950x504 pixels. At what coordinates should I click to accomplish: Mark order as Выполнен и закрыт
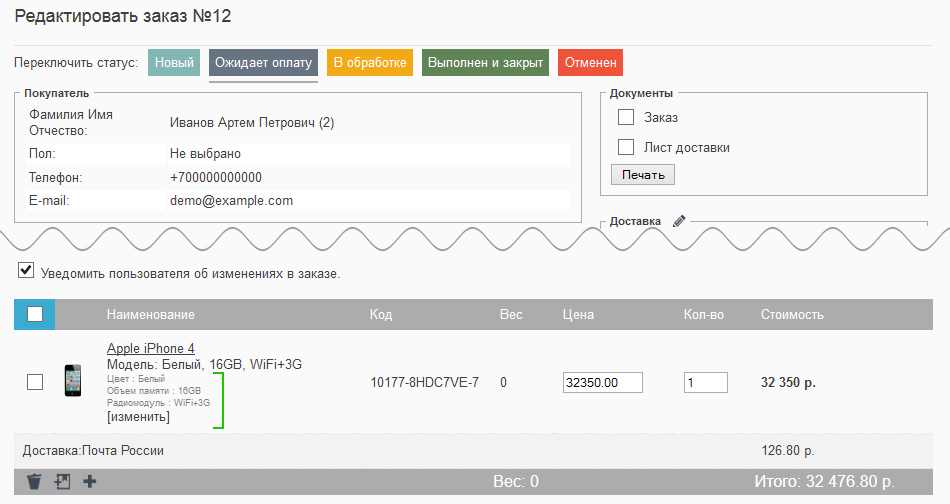tap(485, 62)
